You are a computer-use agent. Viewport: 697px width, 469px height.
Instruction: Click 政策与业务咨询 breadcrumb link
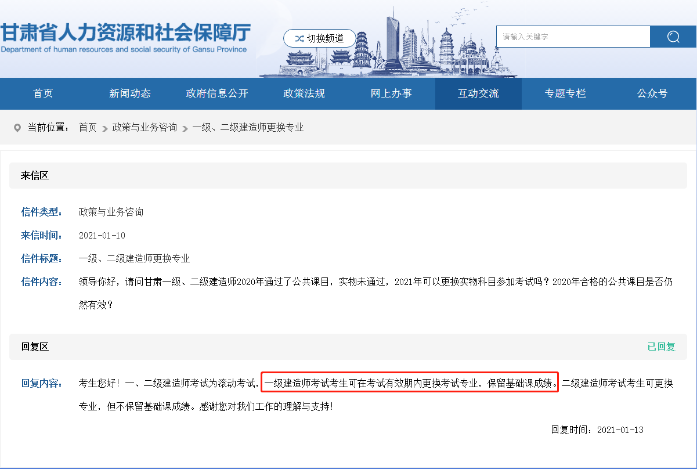(144, 128)
